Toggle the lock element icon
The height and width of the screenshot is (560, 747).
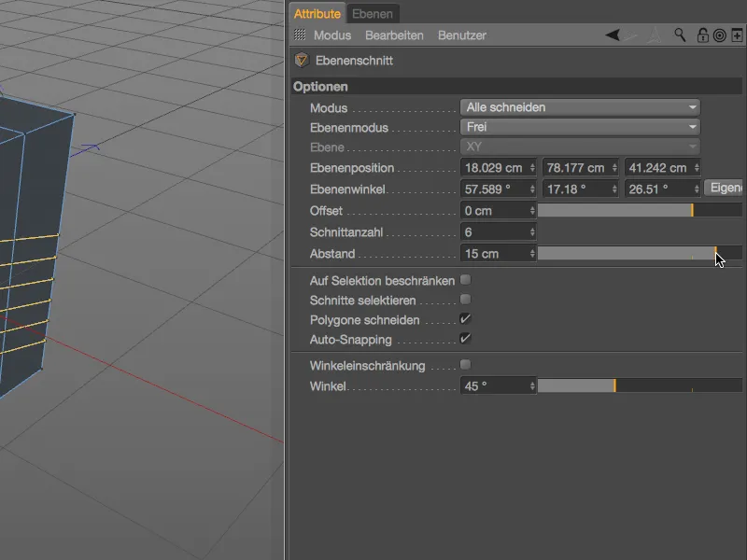tap(702, 35)
